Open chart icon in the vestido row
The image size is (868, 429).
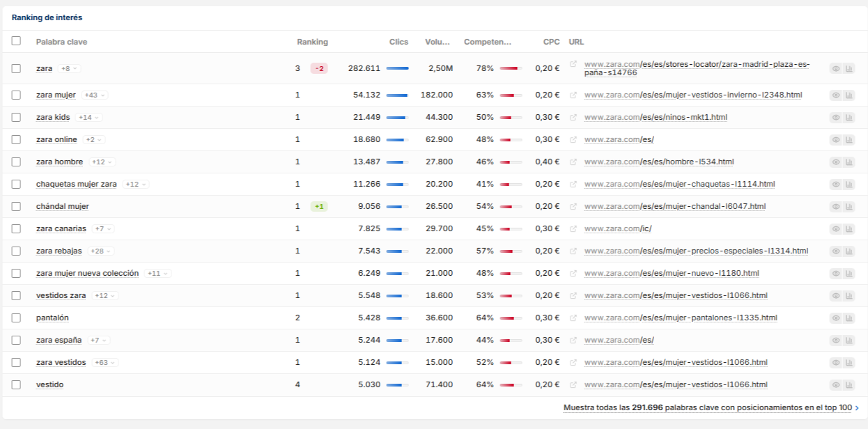(x=848, y=384)
